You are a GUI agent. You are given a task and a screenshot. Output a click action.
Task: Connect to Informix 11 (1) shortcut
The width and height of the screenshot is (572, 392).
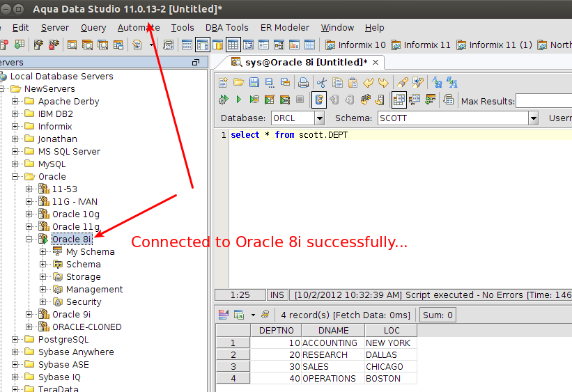tap(494, 45)
